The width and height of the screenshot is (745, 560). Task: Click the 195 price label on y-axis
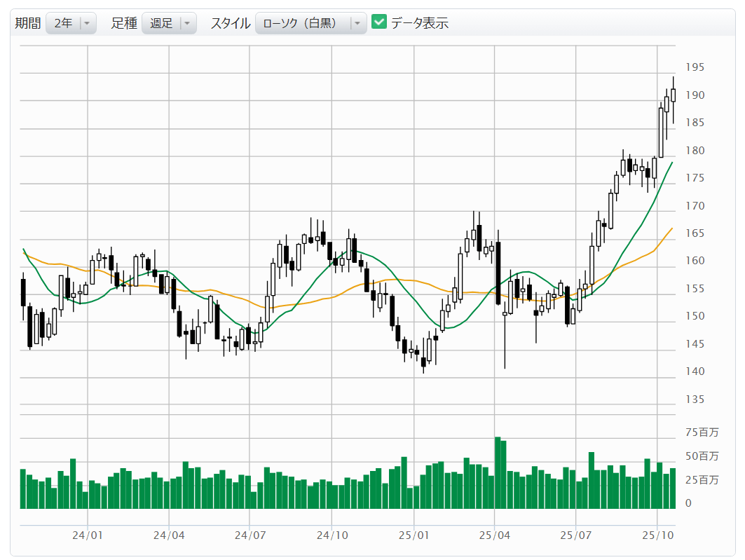click(695, 68)
